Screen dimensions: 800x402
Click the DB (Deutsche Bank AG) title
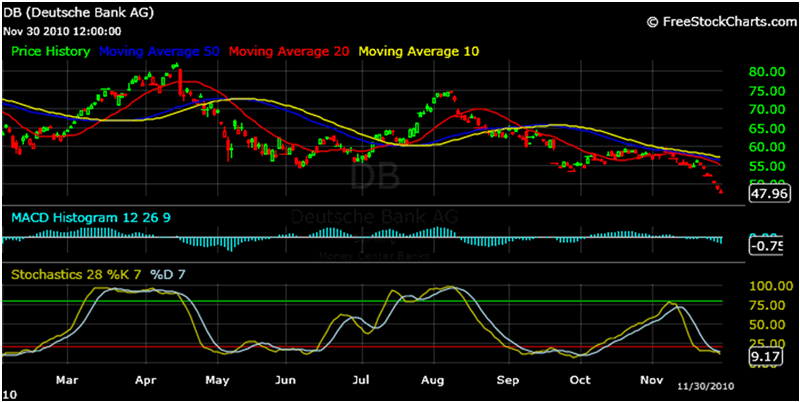78,13
